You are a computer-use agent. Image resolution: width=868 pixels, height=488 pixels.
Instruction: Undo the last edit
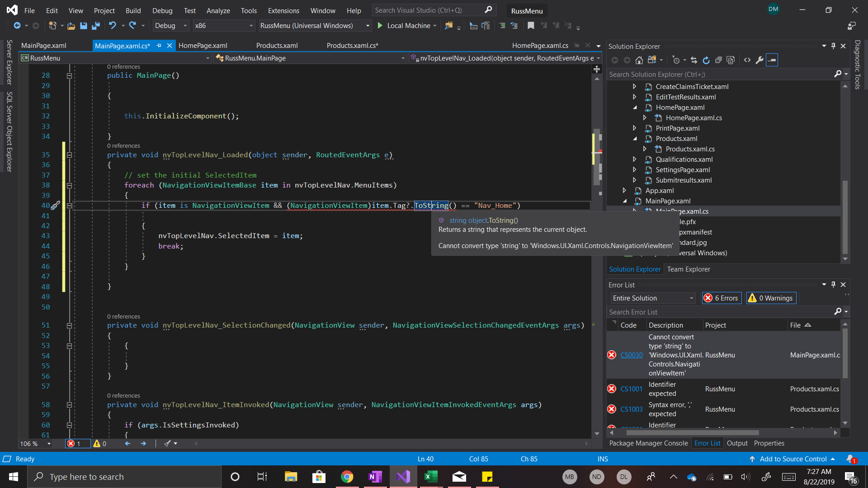pos(113,26)
